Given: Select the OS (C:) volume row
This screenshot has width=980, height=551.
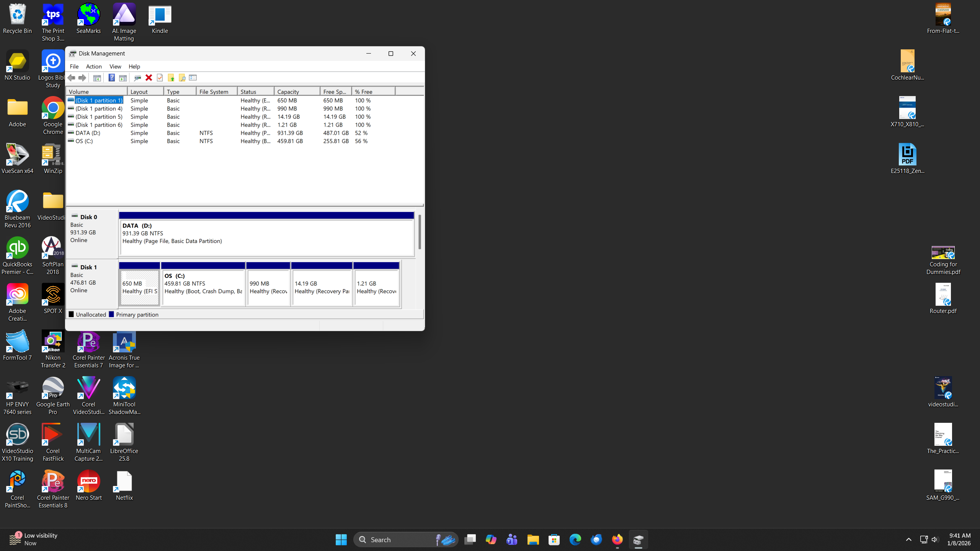Looking at the screenshot, I should (245, 141).
